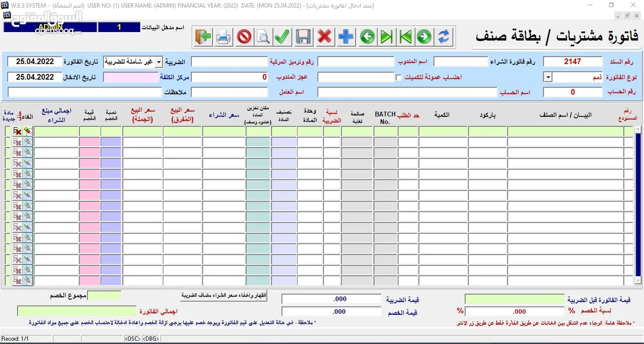Click the اسم الحساب input field

408,92
